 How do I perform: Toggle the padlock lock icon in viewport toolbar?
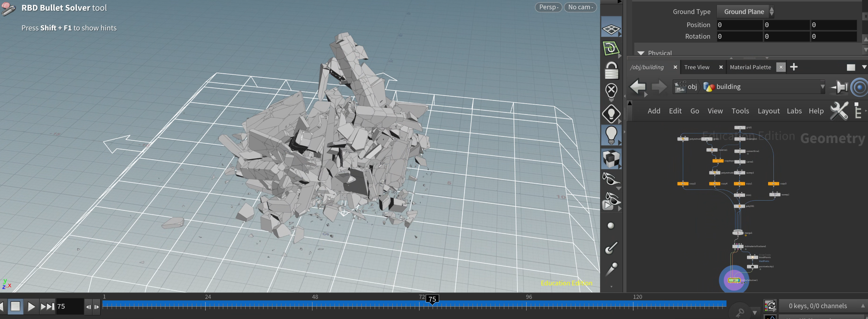tap(611, 70)
